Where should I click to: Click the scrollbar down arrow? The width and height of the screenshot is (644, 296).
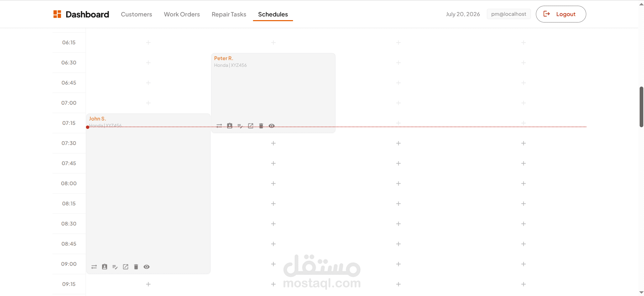[641, 293]
